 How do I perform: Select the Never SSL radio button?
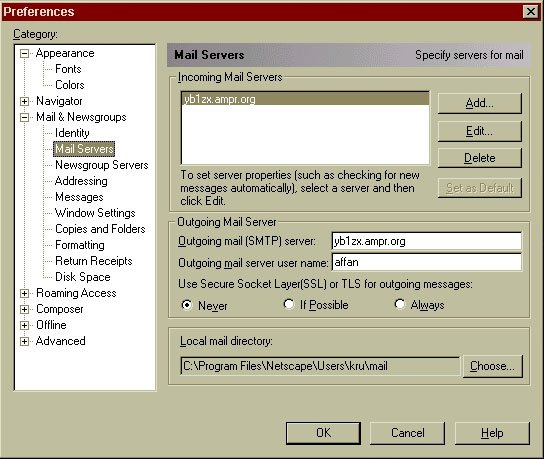[x=187, y=305]
